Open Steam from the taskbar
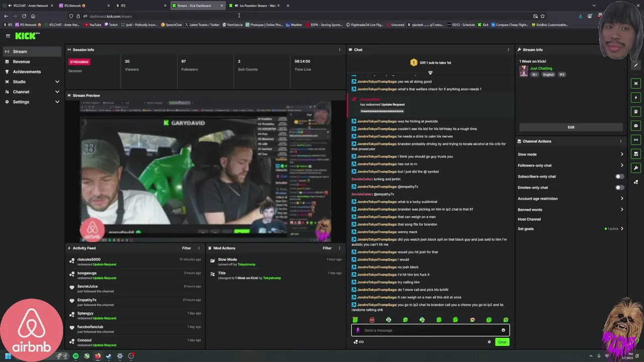The height and width of the screenshot is (362, 644). click(109, 356)
